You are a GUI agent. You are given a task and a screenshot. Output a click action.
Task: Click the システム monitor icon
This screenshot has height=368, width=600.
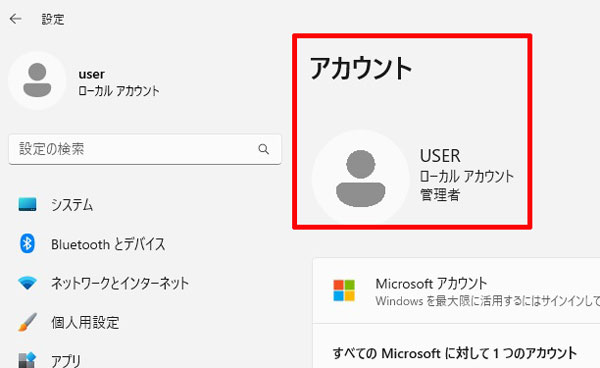[x=28, y=204]
